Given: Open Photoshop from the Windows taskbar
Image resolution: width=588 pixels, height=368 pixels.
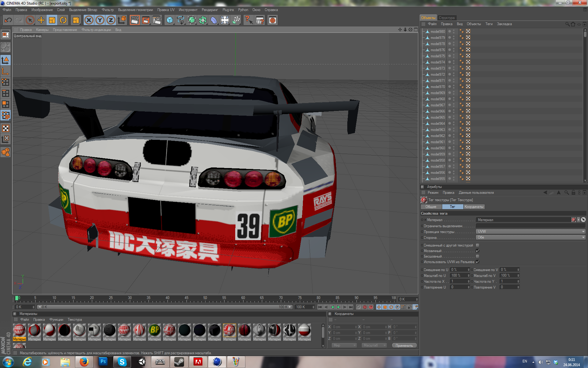Looking at the screenshot, I should (103, 362).
